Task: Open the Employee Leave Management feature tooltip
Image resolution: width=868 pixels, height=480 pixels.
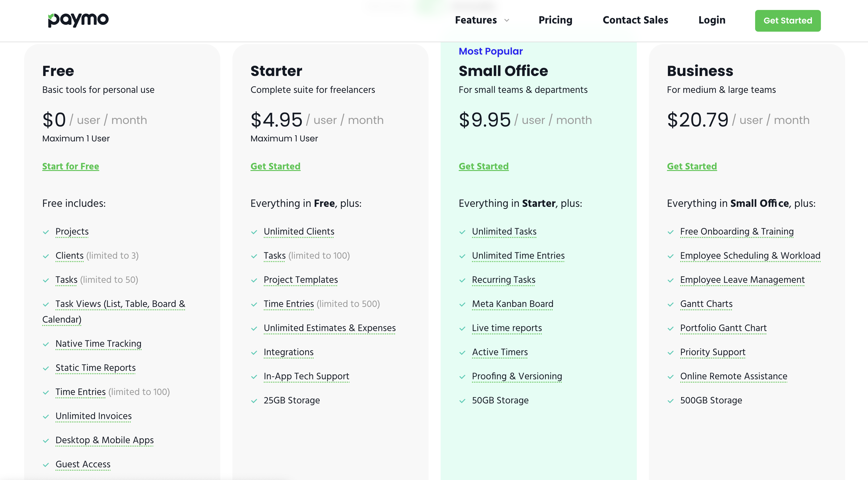Action: (742, 279)
